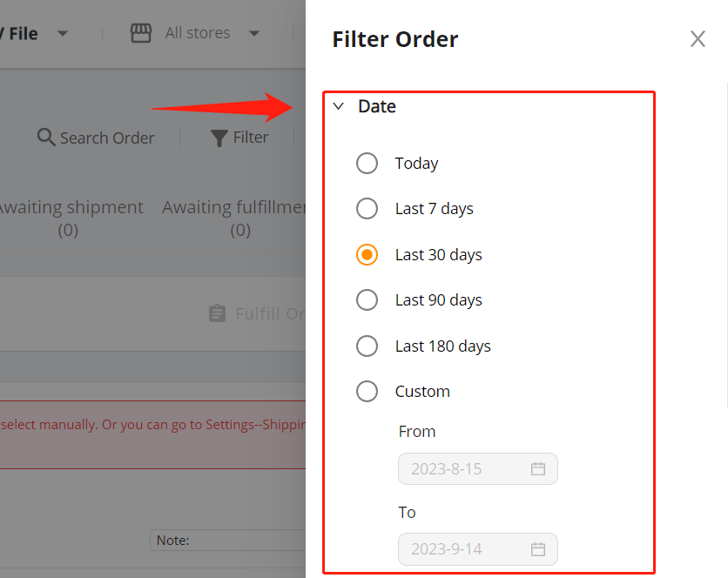The image size is (728, 578).
Task: Close the Filter Order panel
Action: (698, 39)
